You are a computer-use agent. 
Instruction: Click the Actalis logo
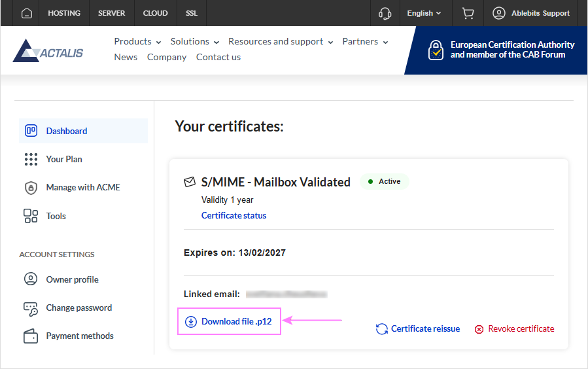(48, 50)
